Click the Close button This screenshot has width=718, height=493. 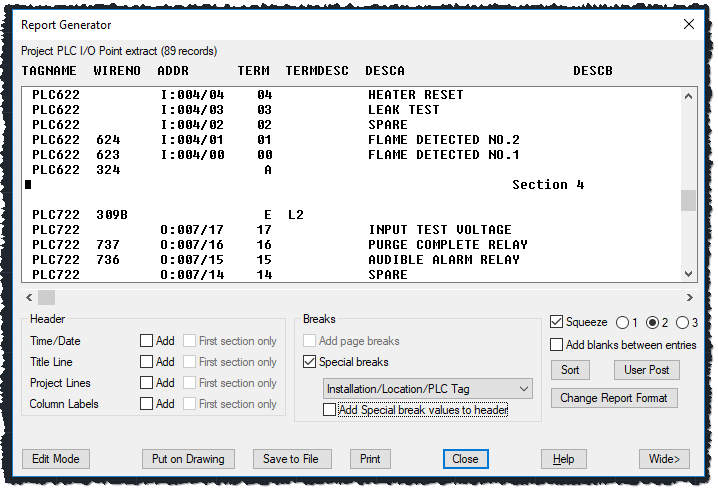coord(465,459)
